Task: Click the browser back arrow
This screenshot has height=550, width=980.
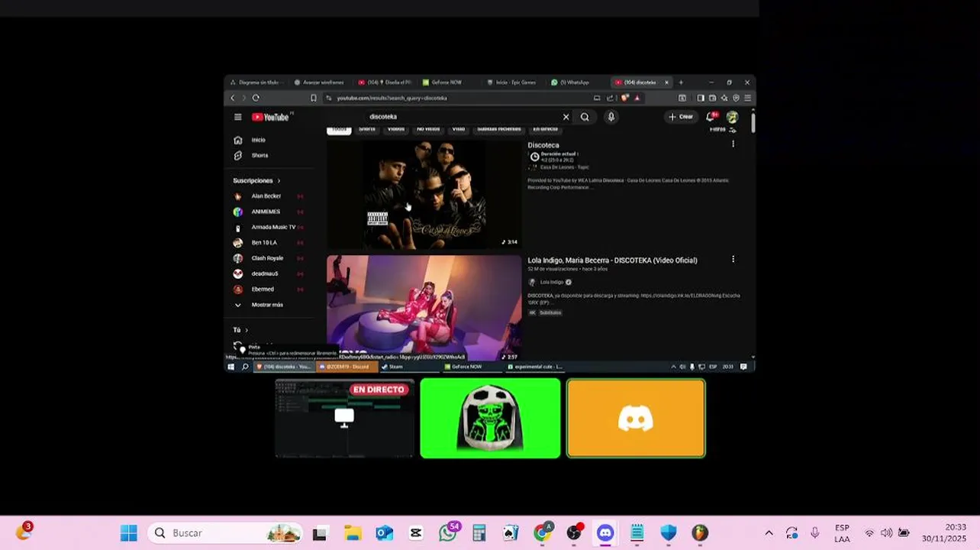Action: [x=233, y=98]
